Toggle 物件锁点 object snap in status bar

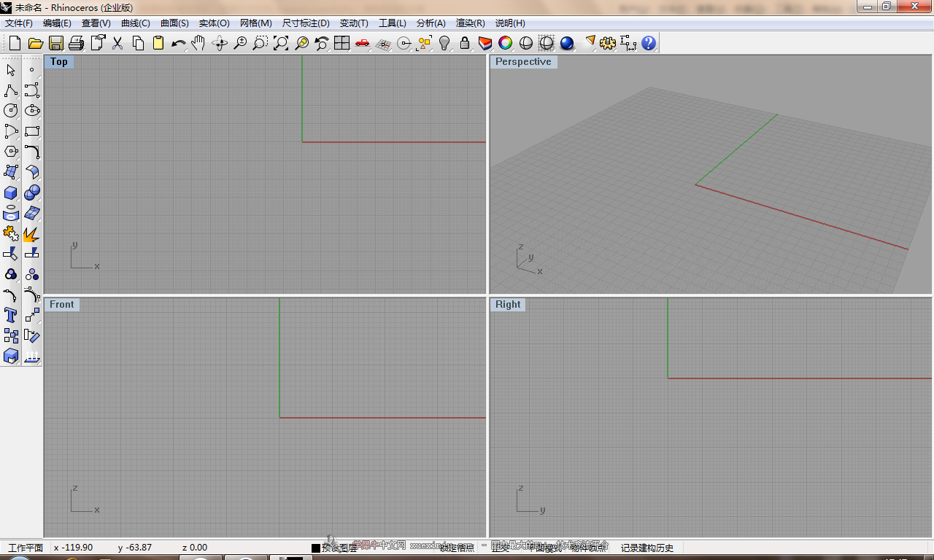589,548
